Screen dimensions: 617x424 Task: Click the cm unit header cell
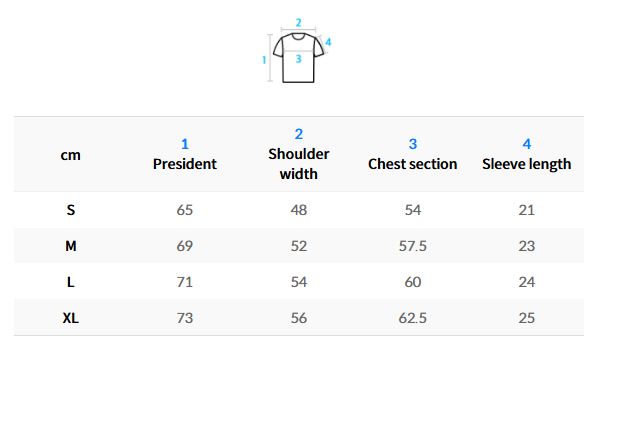(70, 155)
